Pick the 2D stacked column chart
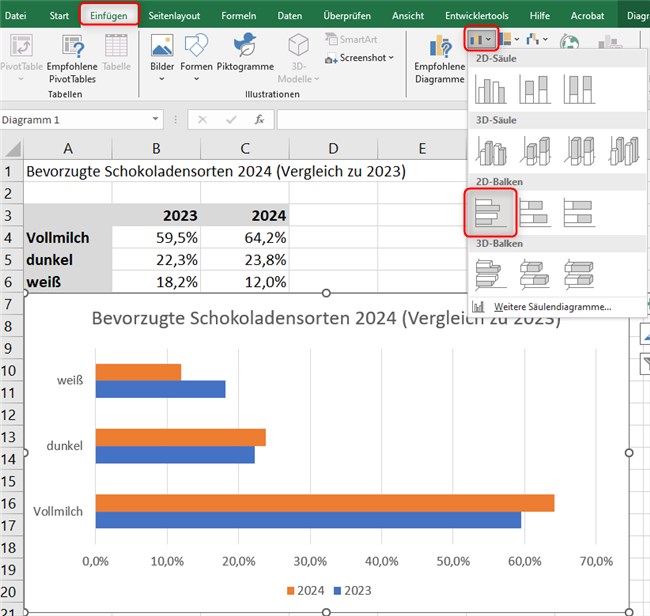The height and width of the screenshot is (616, 650). click(x=534, y=90)
